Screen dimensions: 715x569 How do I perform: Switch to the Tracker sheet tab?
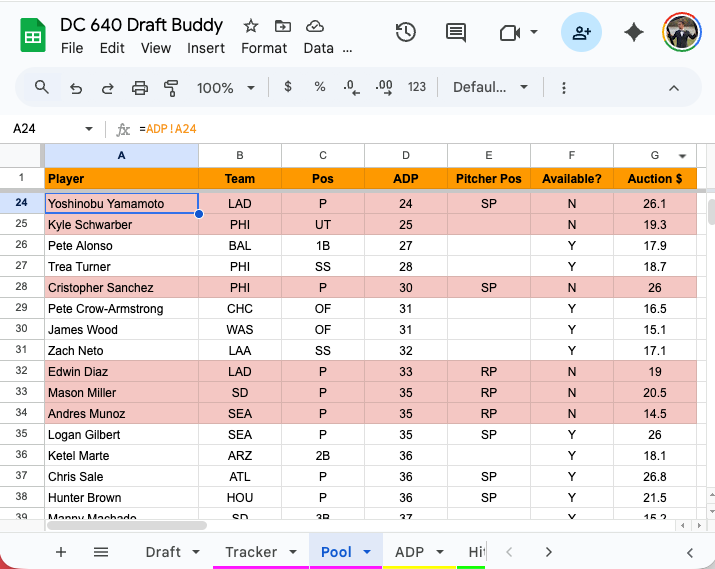251,552
